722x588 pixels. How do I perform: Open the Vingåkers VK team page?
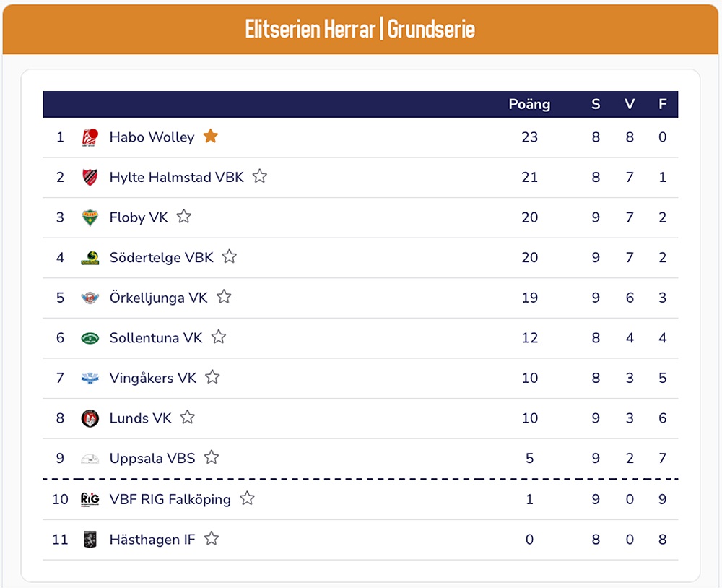point(152,379)
